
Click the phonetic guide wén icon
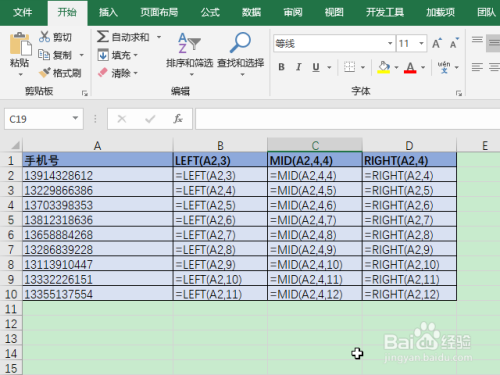click(x=444, y=67)
